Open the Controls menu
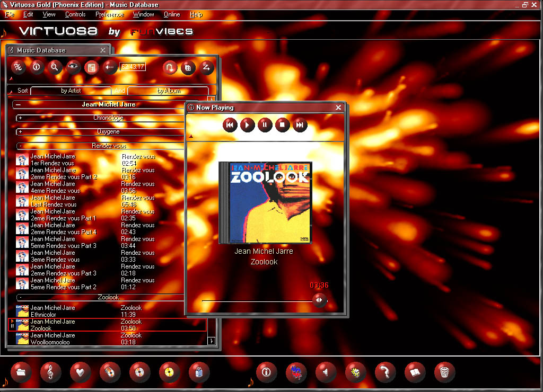Image resolution: width=543 pixels, height=392 pixels. pyautogui.click(x=75, y=14)
